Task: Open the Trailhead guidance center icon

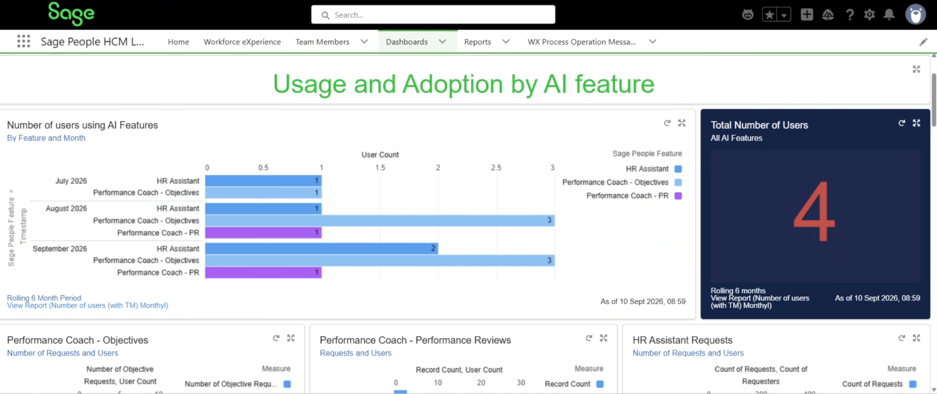Action: 828,15
